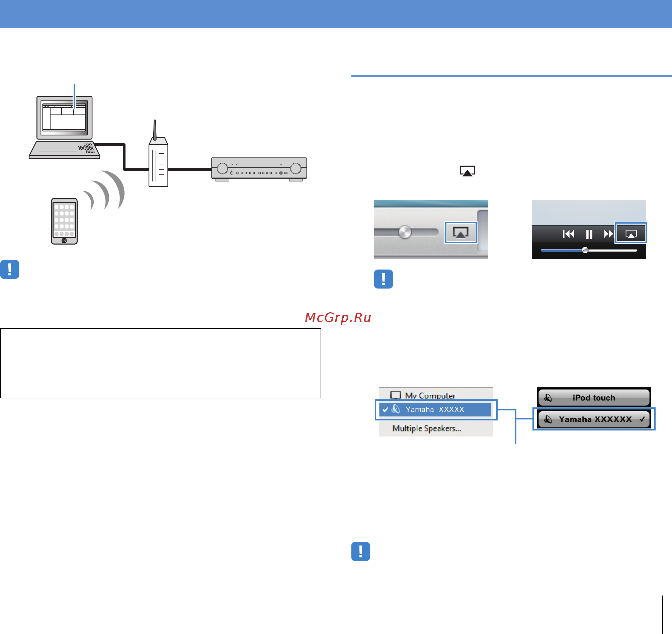Click the McGrp.Ru link
The width and height of the screenshot is (672, 634).
(338, 318)
